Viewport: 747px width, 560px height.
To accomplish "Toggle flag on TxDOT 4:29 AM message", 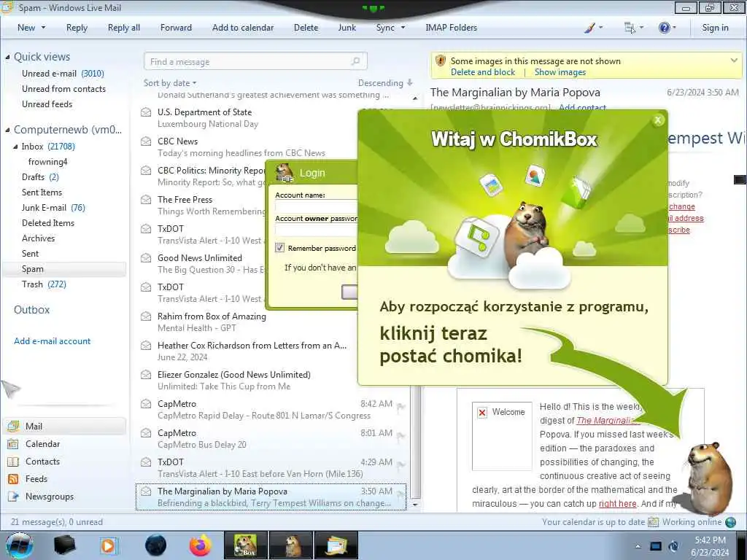I will pyautogui.click(x=401, y=464).
